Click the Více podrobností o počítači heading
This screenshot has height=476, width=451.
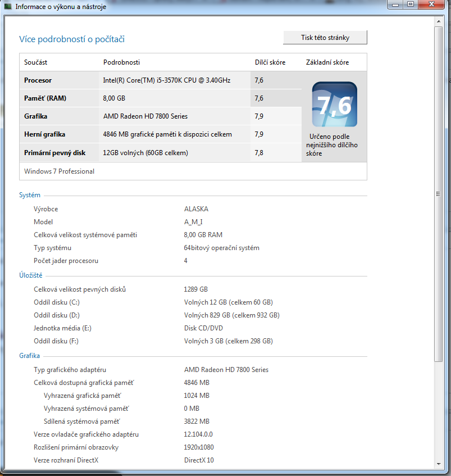click(x=72, y=39)
